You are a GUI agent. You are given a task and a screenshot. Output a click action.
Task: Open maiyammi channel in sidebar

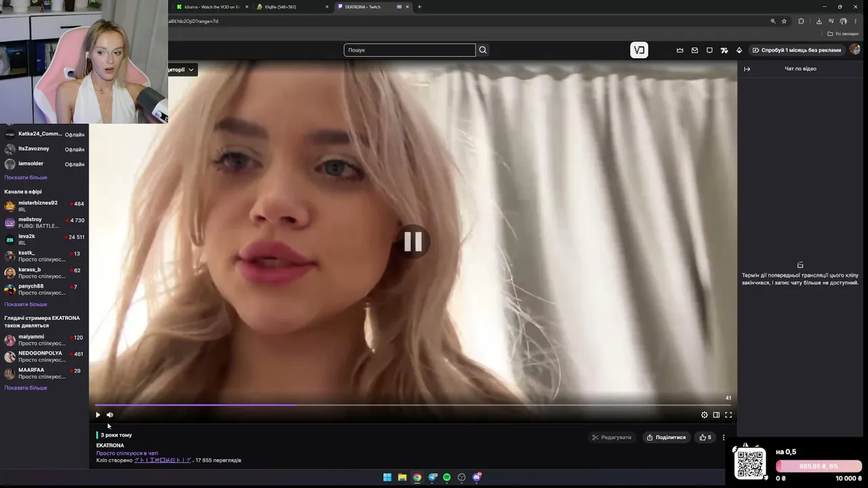[x=44, y=340]
